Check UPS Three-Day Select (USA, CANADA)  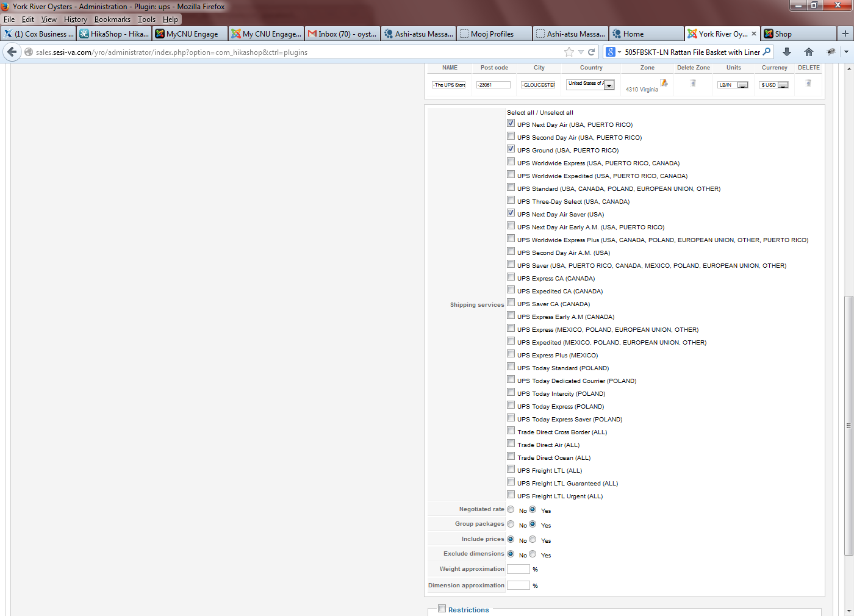511,200
